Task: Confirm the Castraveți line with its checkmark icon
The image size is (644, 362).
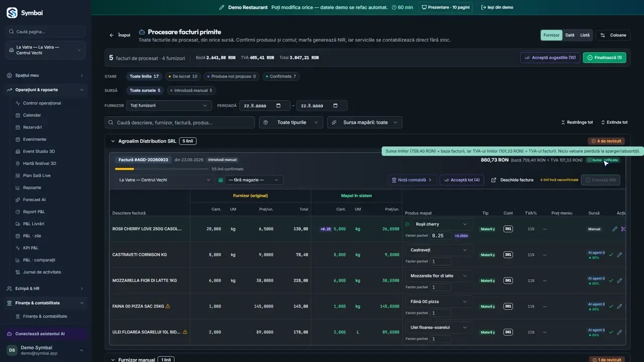Action: 611,255
